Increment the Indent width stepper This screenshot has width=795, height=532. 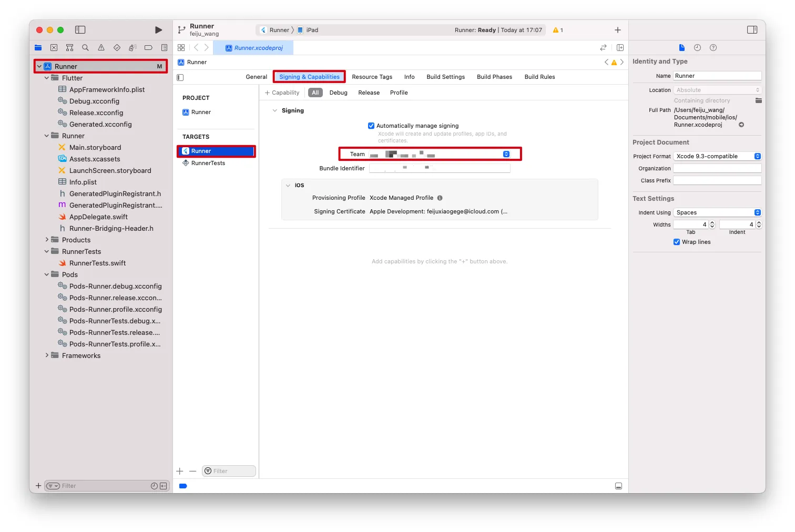click(x=759, y=223)
